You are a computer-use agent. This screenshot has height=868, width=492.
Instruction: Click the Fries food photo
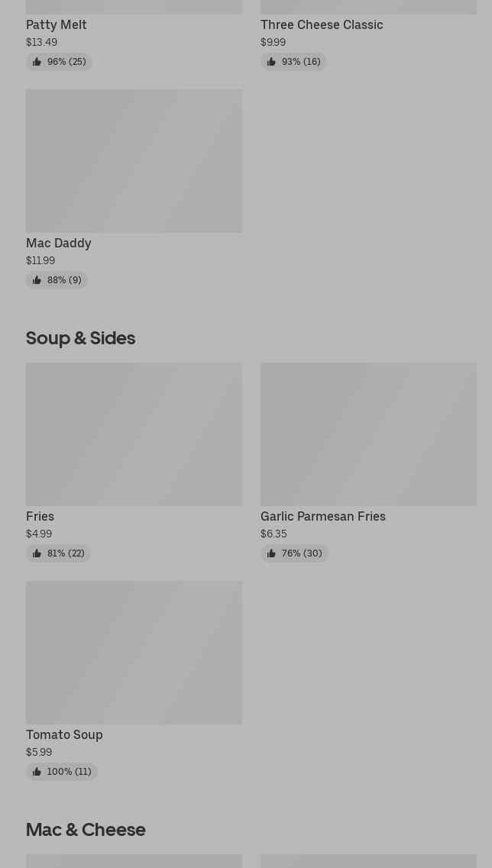coord(134,434)
